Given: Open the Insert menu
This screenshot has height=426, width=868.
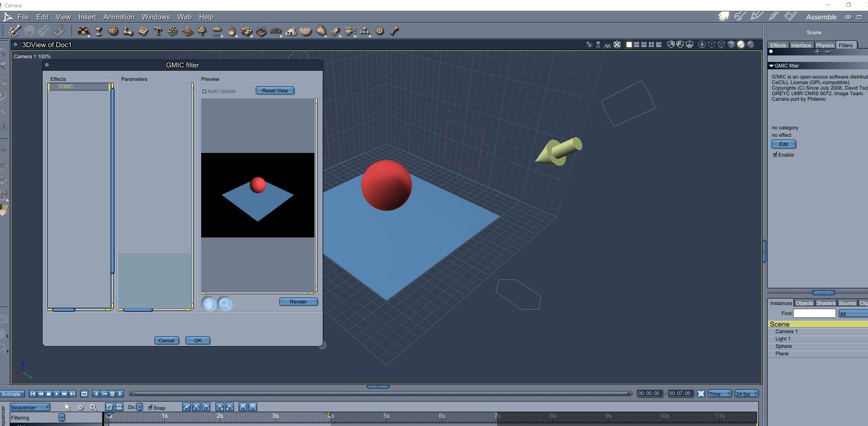Looking at the screenshot, I should tap(87, 17).
